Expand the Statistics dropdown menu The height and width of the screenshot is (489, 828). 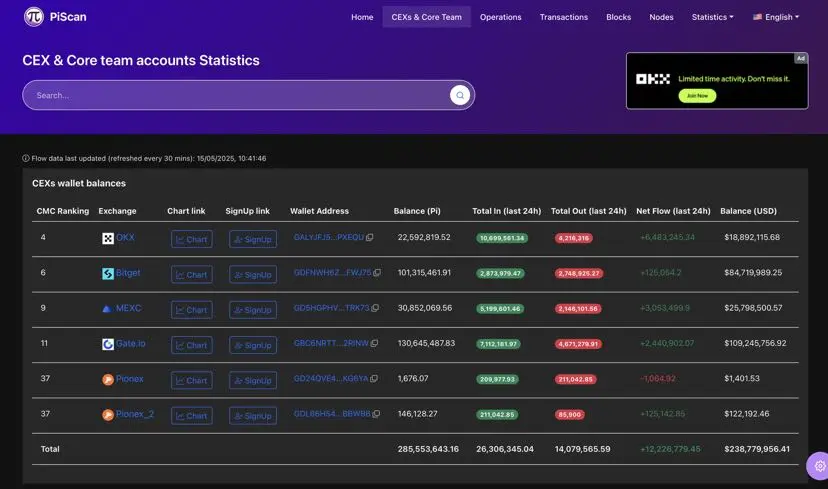(x=712, y=17)
